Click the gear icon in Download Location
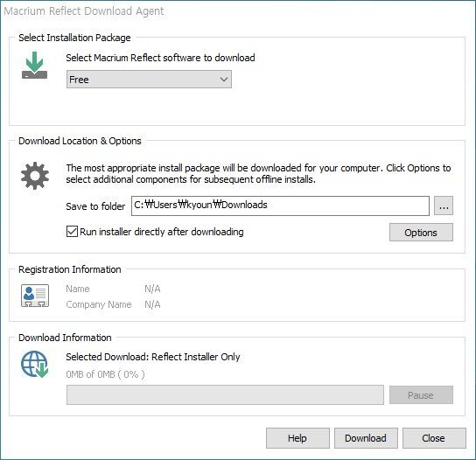 click(35, 176)
